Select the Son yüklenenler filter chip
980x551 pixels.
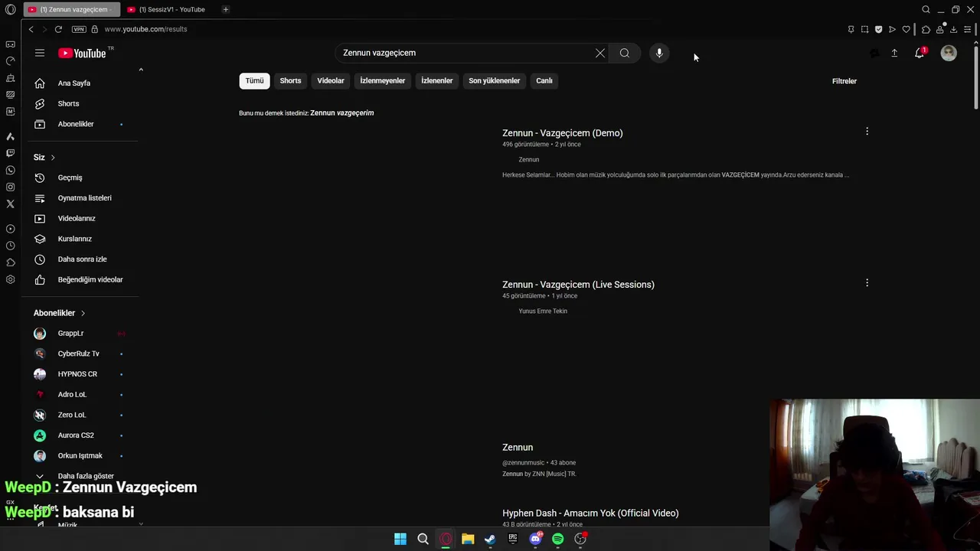(495, 80)
